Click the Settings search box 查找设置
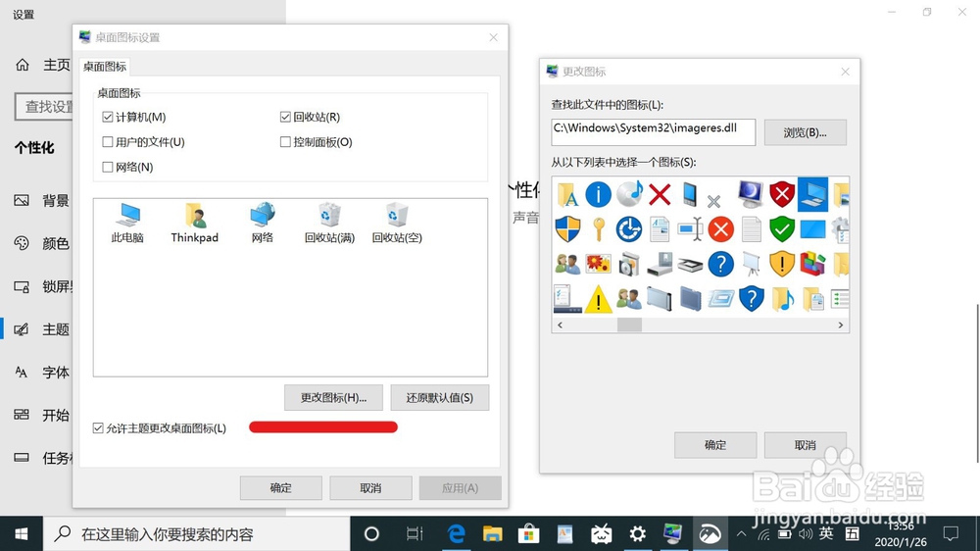Viewport: 980px width, 551px height. coord(44,107)
